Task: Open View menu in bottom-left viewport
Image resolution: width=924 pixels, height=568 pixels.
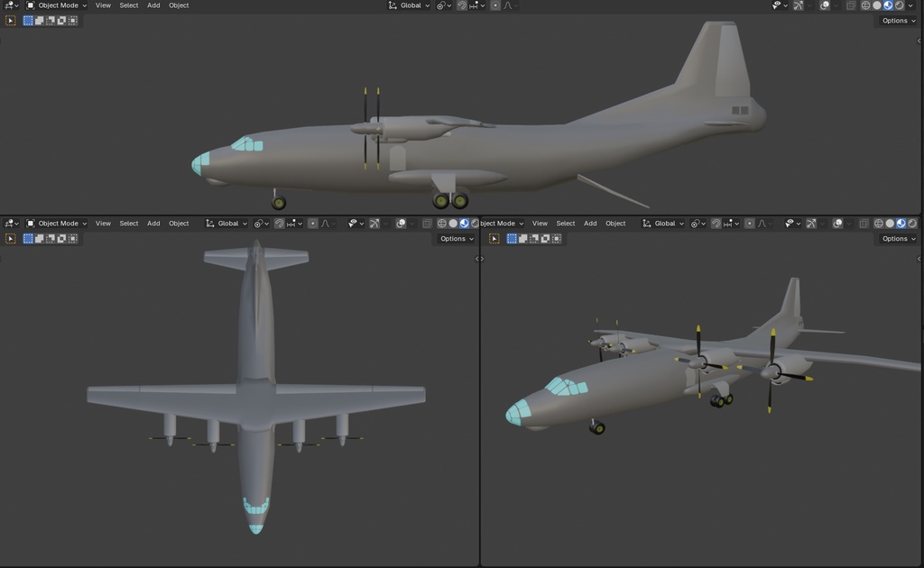Action: point(103,223)
